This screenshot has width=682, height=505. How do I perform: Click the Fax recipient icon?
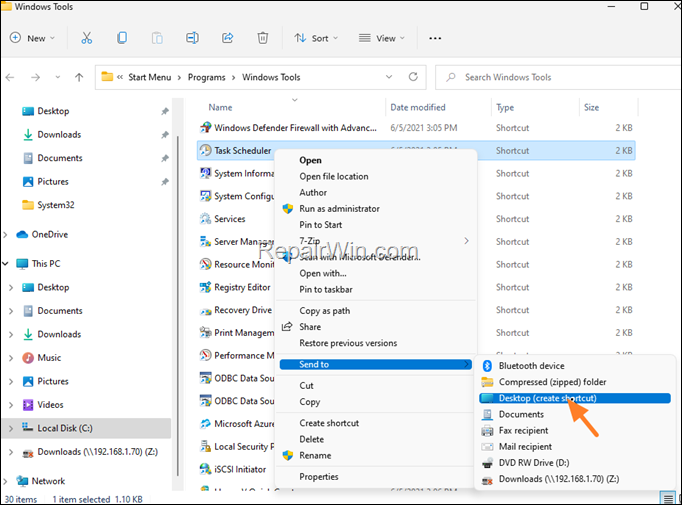[x=487, y=431]
